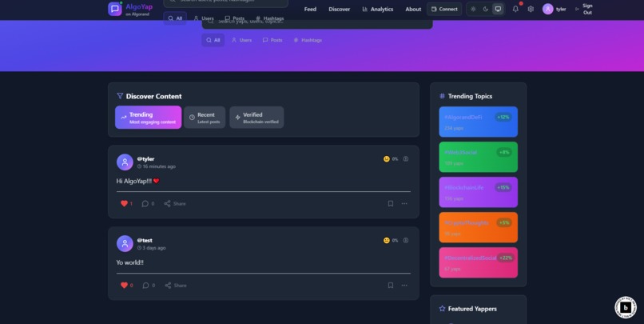
Task: Select the Hashtags filter in the purple banner
Action: pos(308,40)
